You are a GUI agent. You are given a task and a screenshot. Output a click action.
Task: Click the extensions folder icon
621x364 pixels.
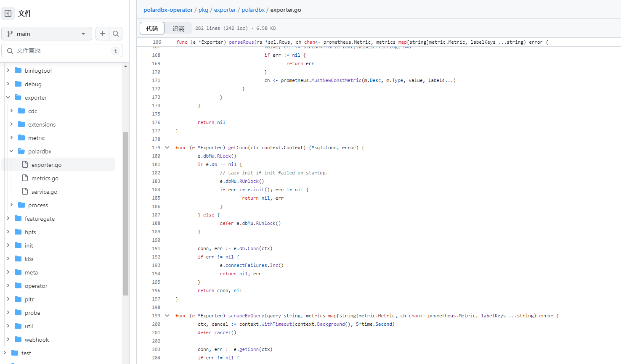[x=21, y=124]
